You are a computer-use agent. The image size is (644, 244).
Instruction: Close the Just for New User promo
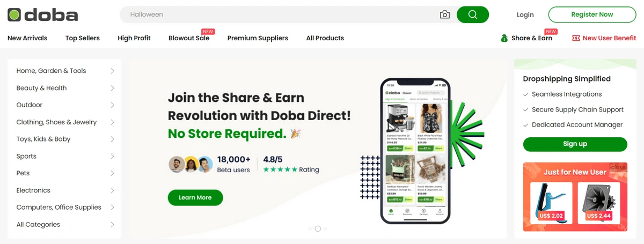point(618,167)
